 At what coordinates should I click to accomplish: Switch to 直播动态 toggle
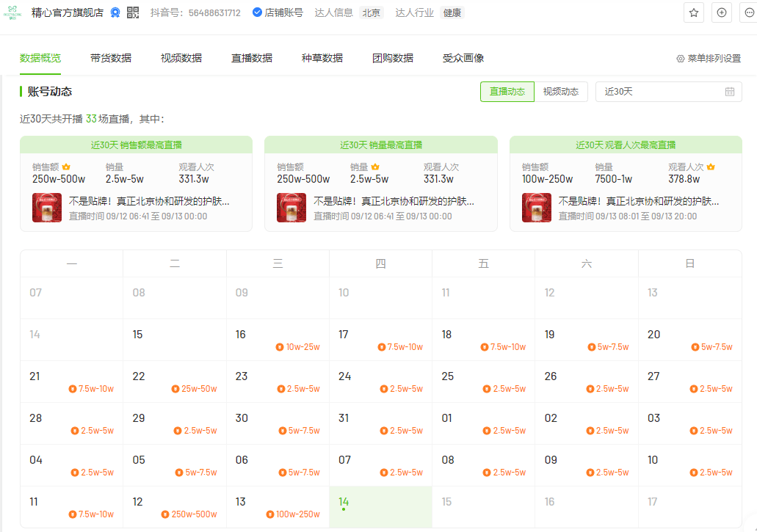pos(507,92)
